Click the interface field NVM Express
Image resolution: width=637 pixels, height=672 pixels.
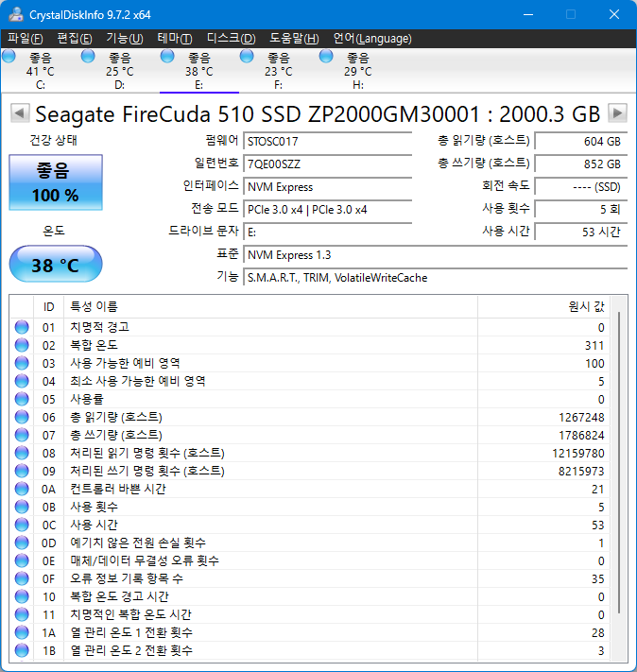click(328, 187)
